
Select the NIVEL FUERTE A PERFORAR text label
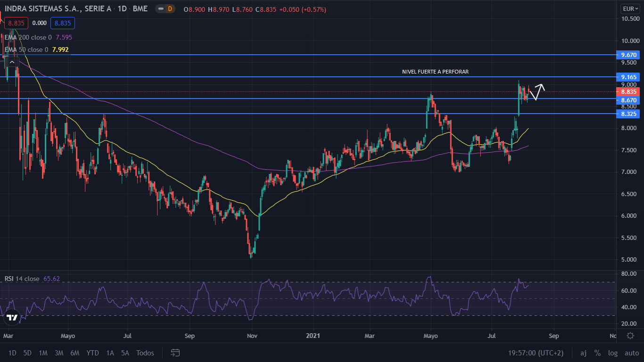click(x=435, y=72)
